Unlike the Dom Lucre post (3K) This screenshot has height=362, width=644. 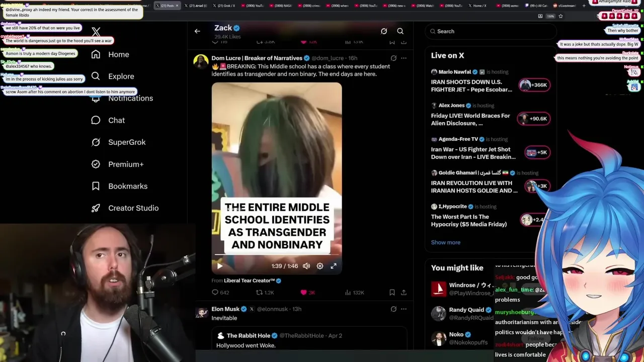click(x=307, y=293)
